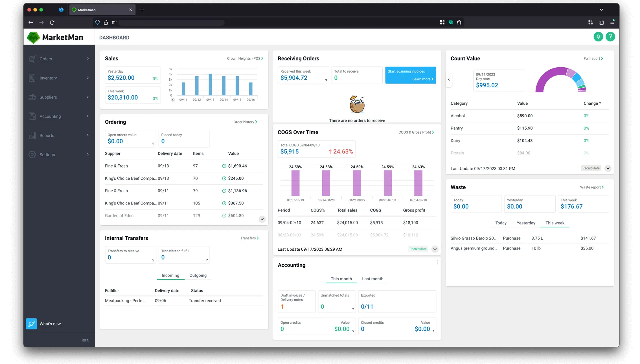This screenshot has width=640, height=364.
Task: Open the Orders sidebar icon
Action: click(x=32, y=59)
